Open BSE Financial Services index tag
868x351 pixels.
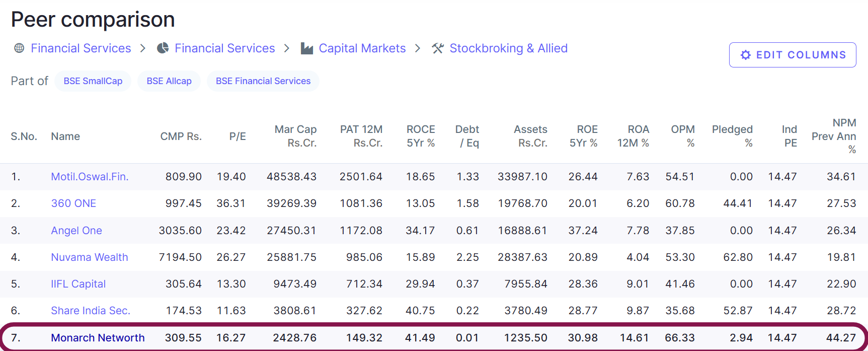click(x=263, y=81)
